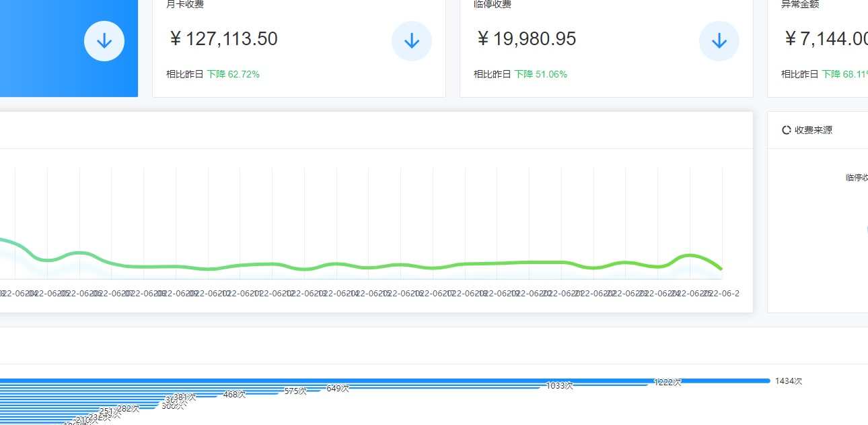Click the 1033次 bar label

pos(559,386)
